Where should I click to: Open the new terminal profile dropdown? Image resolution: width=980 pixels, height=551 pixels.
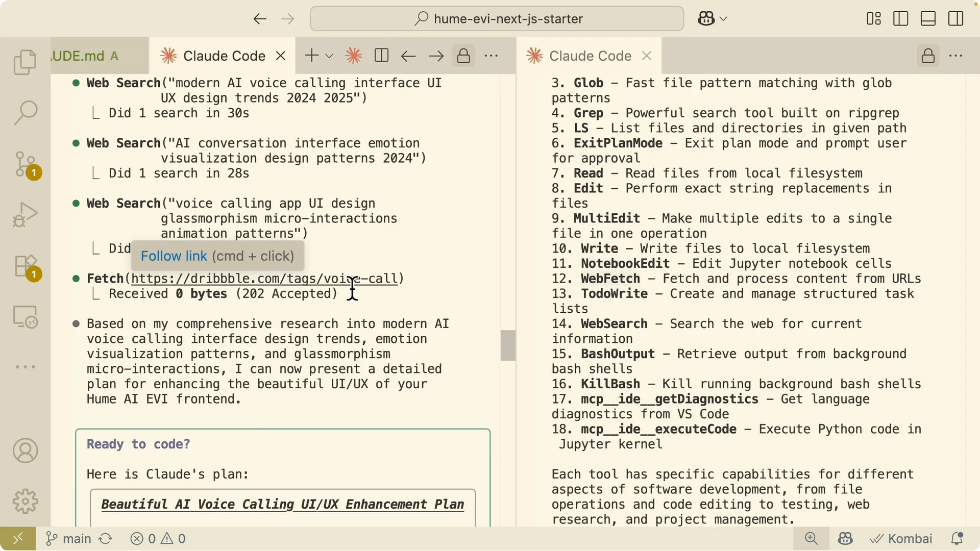tap(329, 56)
